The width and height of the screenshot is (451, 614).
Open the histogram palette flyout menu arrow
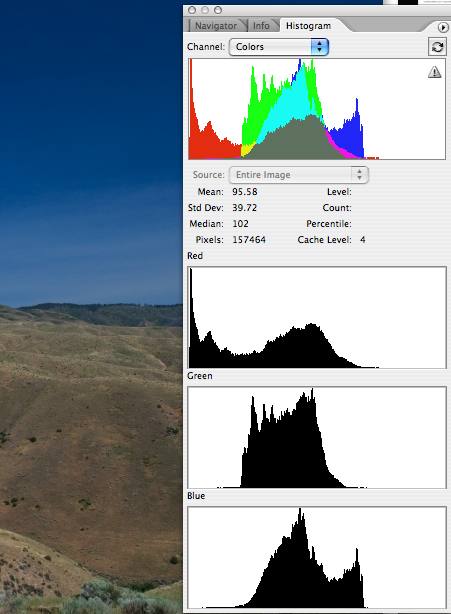click(443, 27)
